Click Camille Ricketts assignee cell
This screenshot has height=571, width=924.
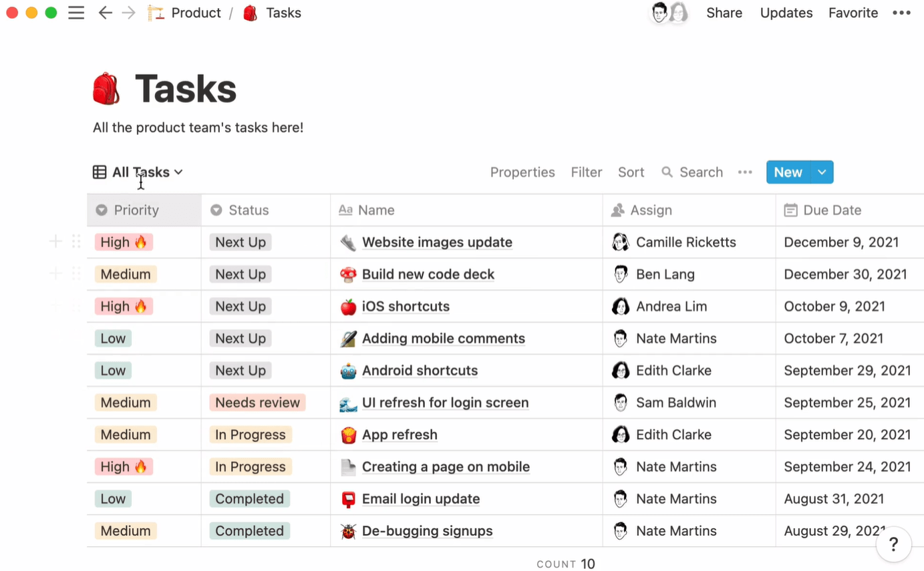point(689,242)
